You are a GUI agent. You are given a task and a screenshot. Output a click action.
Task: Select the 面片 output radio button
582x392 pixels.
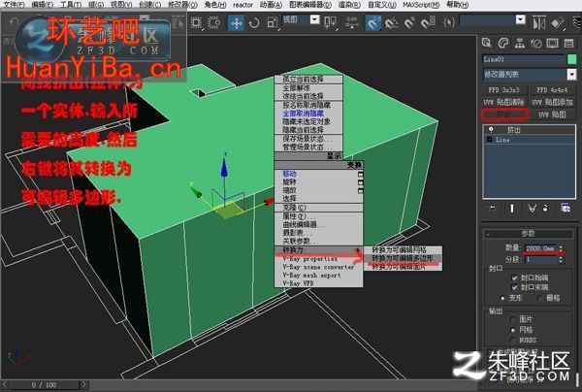point(513,319)
